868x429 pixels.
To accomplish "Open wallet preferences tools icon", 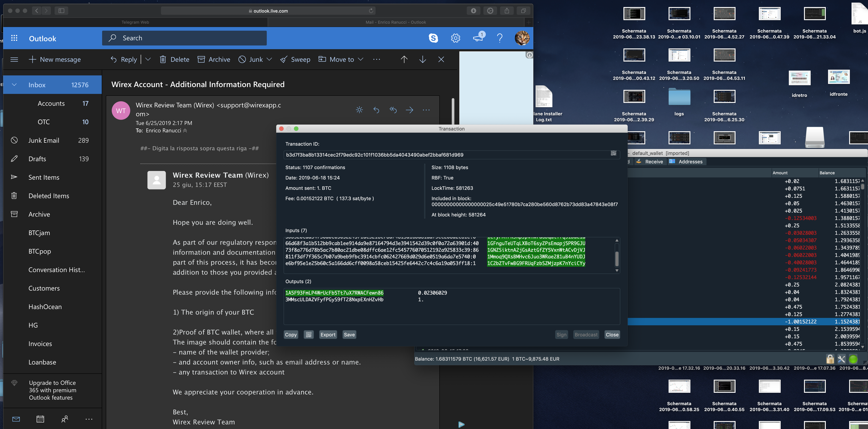I will 841,359.
